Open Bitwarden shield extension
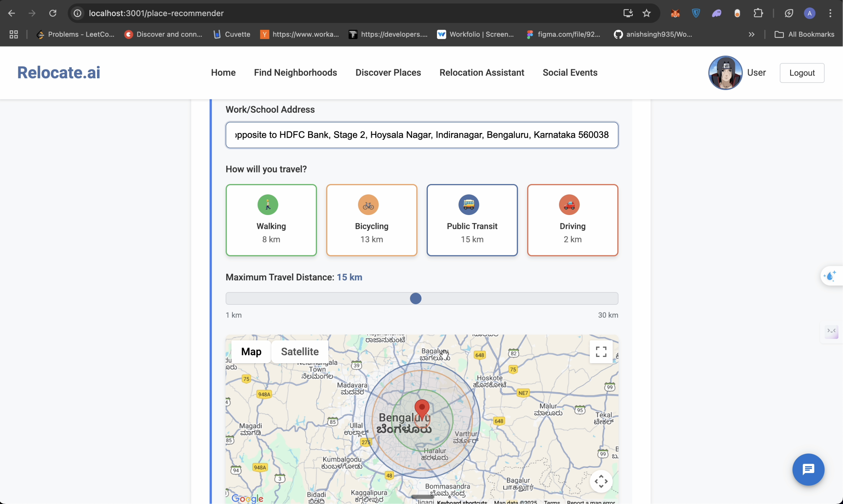 click(x=696, y=13)
